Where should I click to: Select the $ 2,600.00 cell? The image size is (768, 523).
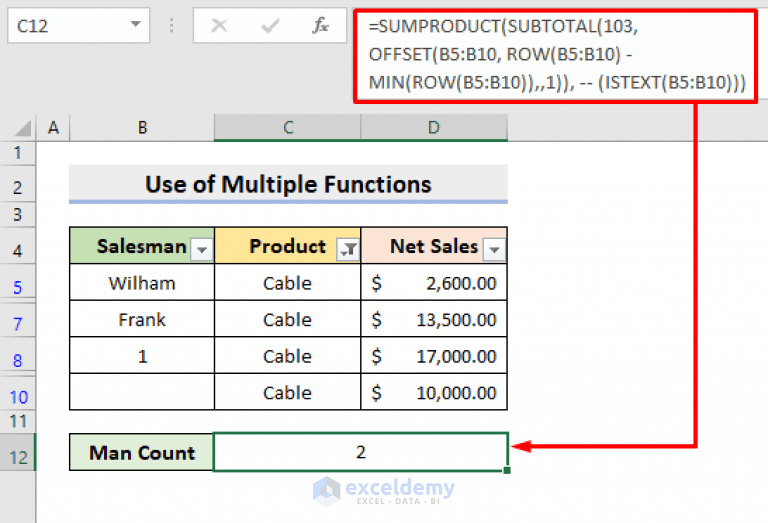tap(434, 283)
